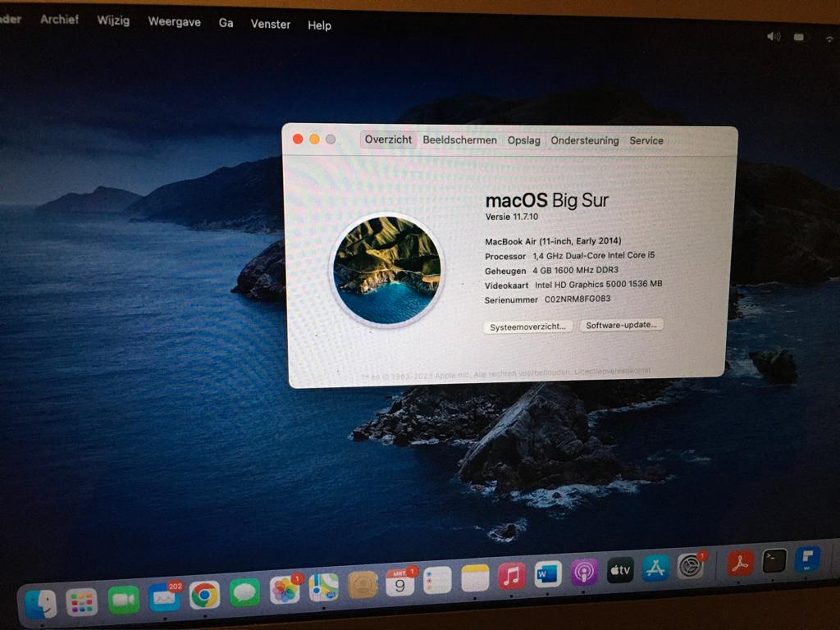
Task: Open Reminders from the dock
Action: pos(437,581)
